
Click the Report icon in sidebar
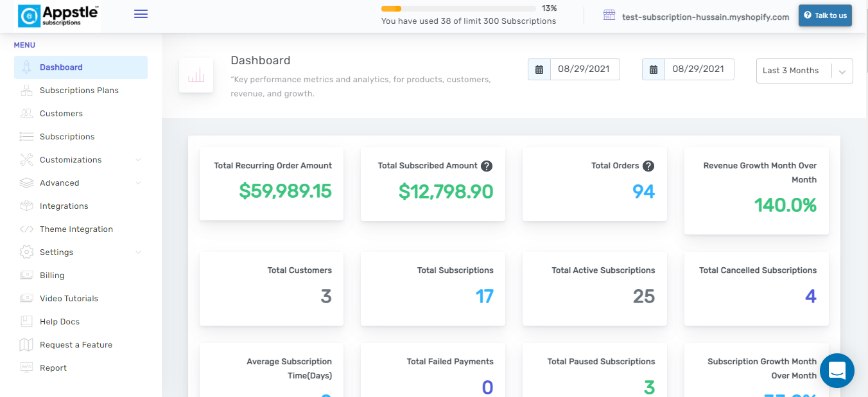pos(26,368)
